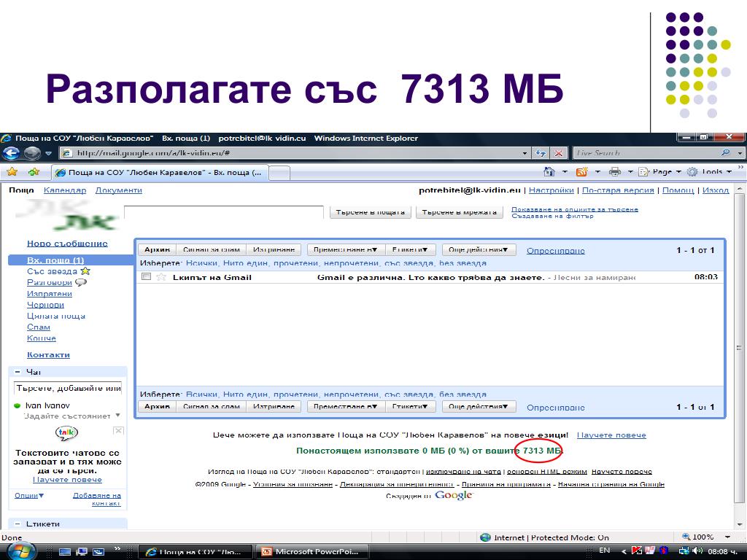Viewport: 747px width, 560px height.
Task: Open the Етикети dropdown above messages
Action: tap(410, 249)
